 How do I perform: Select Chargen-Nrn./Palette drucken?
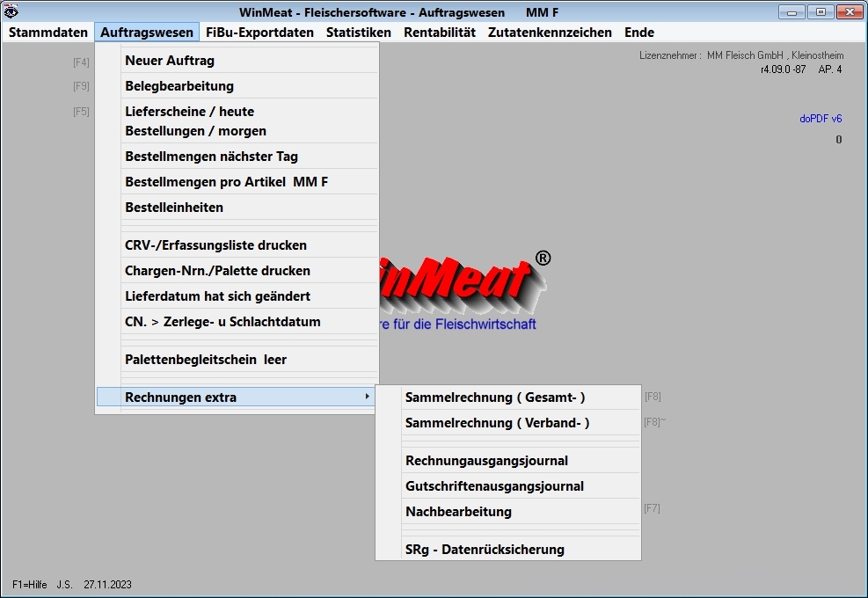point(217,271)
